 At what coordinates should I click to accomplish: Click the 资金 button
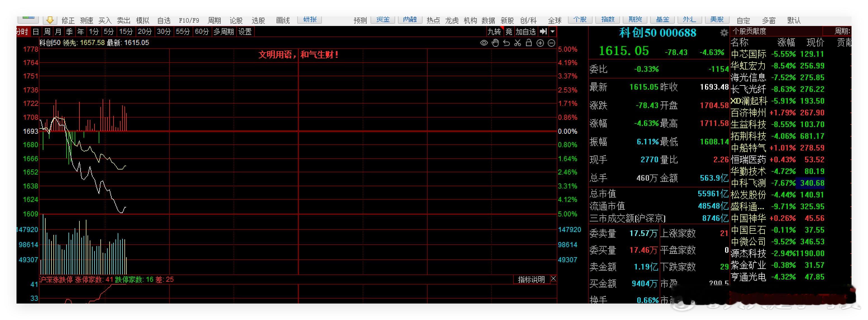[383, 20]
